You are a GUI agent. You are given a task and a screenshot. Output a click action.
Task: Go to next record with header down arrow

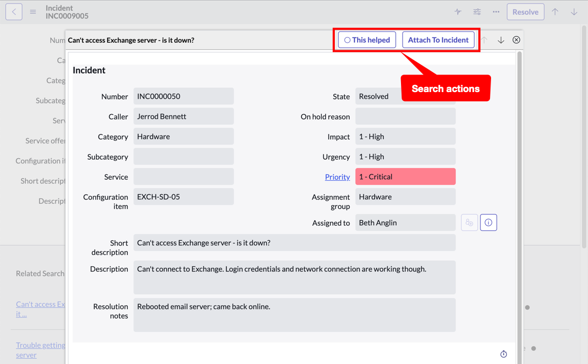pos(574,12)
